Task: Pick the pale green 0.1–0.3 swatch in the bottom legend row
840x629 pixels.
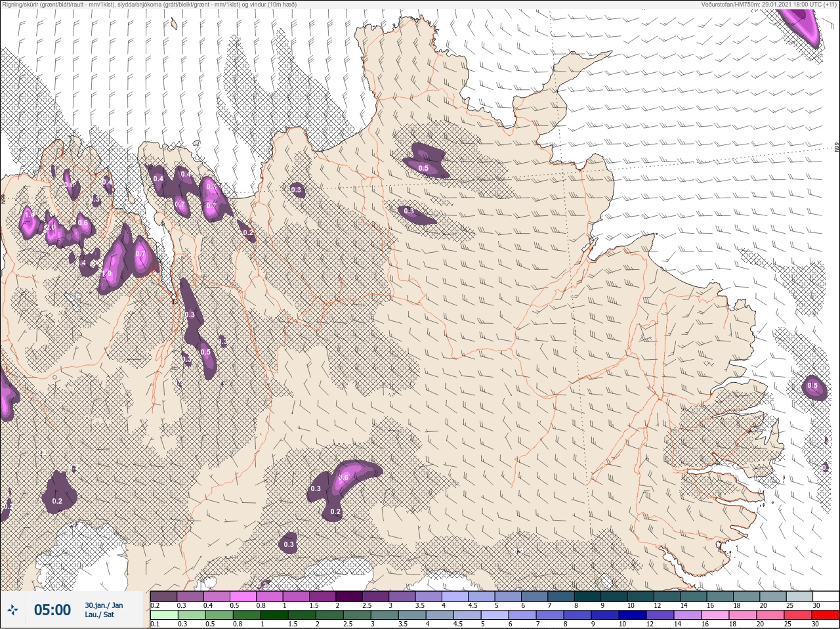Action: (x=163, y=615)
